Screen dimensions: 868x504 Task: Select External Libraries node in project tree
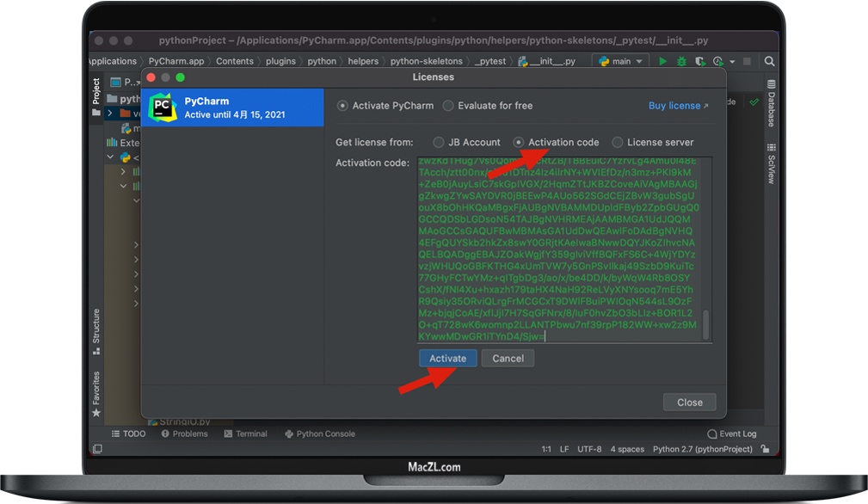click(x=123, y=143)
